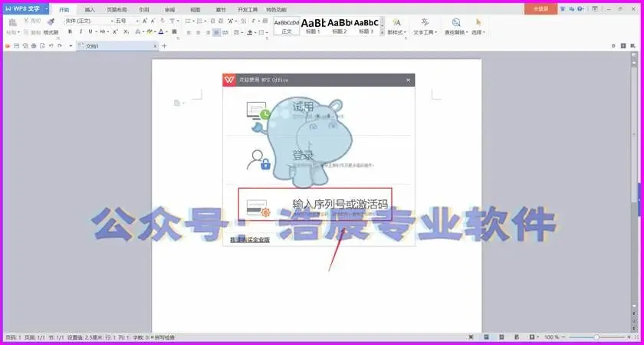Click the character shading icon
Image resolution: width=644 pixels, height=345 pixels.
point(174,31)
